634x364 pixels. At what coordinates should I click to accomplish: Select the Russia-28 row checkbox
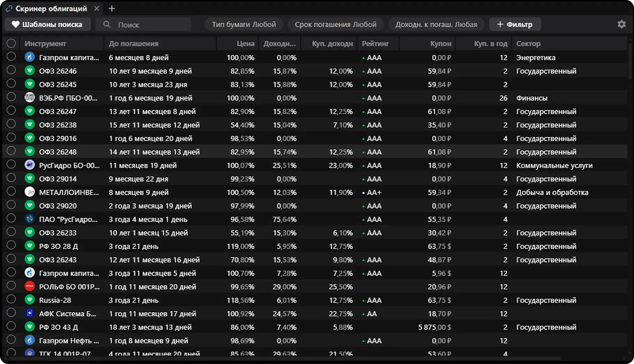[x=11, y=299]
